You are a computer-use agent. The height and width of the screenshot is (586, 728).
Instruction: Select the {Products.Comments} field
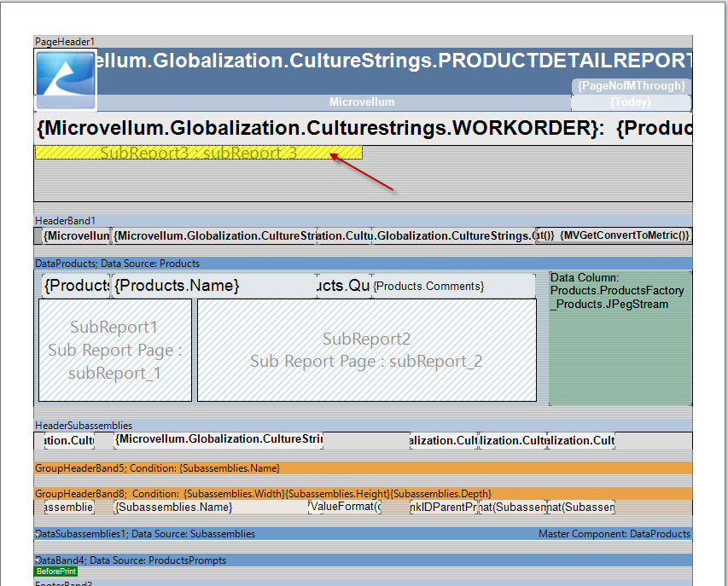(x=453, y=287)
